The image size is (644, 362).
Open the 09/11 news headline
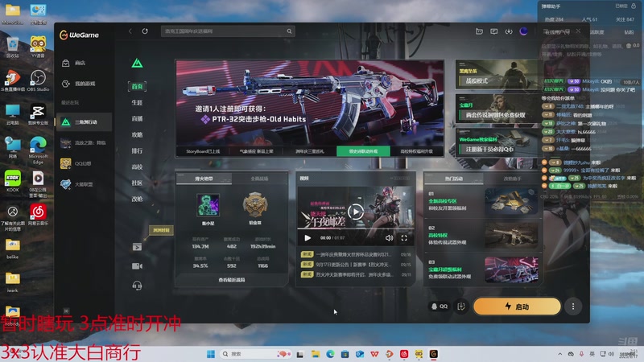point(356,274)
